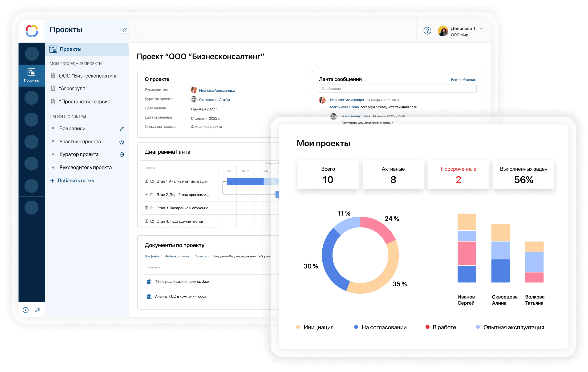588x372 pixels.
Task: Click Иванова Александра name in message feed
Action: (347, 100)
